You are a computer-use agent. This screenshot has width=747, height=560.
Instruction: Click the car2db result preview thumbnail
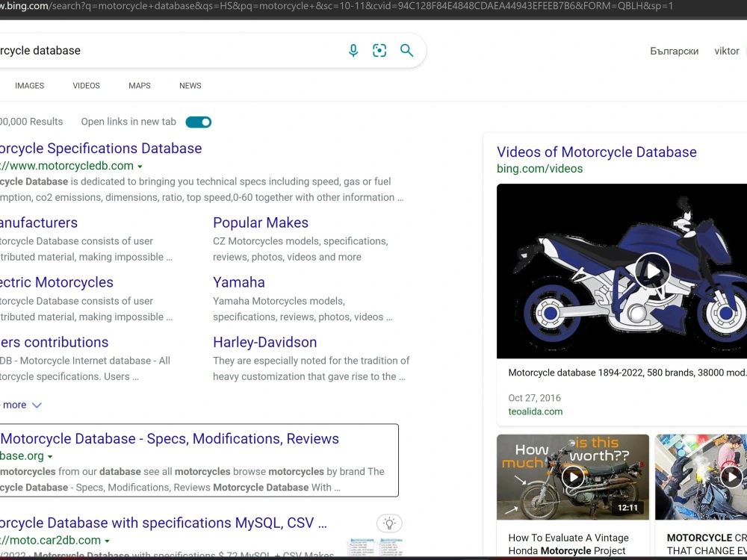376,547
